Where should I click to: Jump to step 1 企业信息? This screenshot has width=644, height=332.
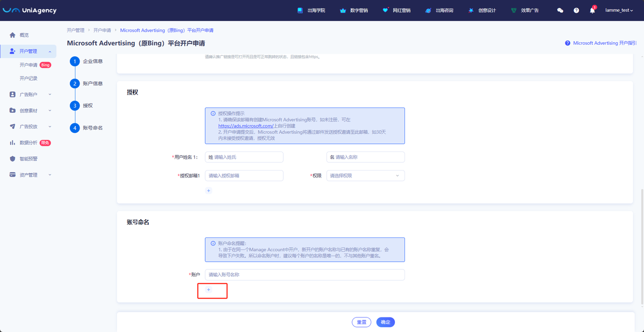[x=87, y=61]
